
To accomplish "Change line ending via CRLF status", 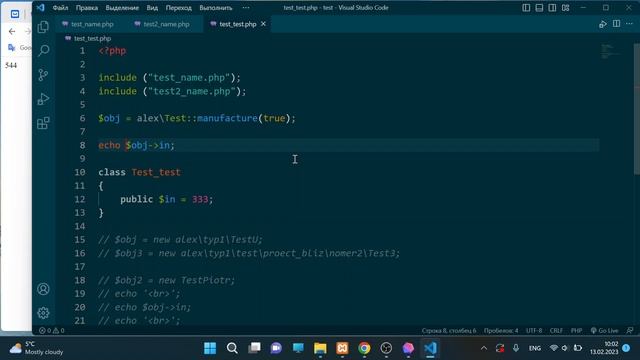I will tap(556, 331).
